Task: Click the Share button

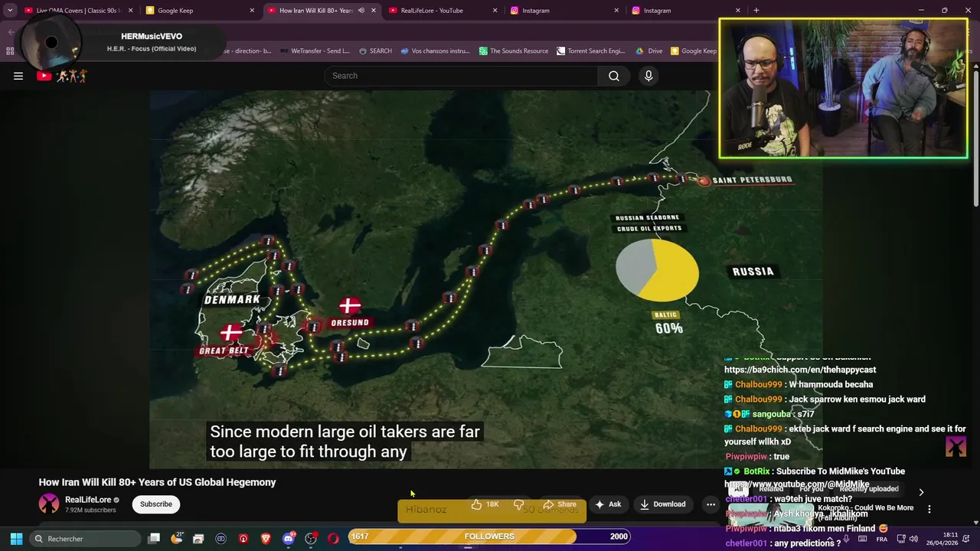Action: coord(559,504)
